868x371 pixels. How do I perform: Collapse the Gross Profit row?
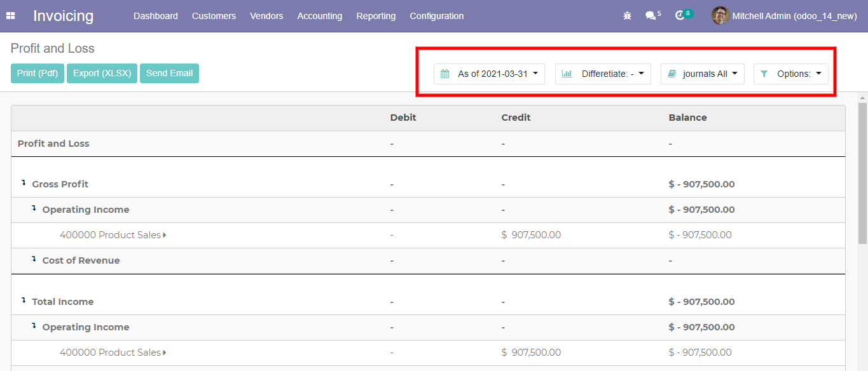click(x=24, y=183)
